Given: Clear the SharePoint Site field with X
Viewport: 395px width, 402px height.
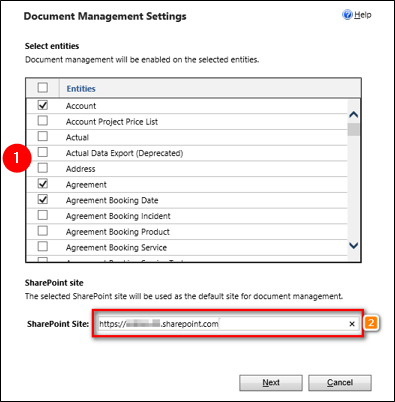Looking at the screenshot, I should pos(352,324).
